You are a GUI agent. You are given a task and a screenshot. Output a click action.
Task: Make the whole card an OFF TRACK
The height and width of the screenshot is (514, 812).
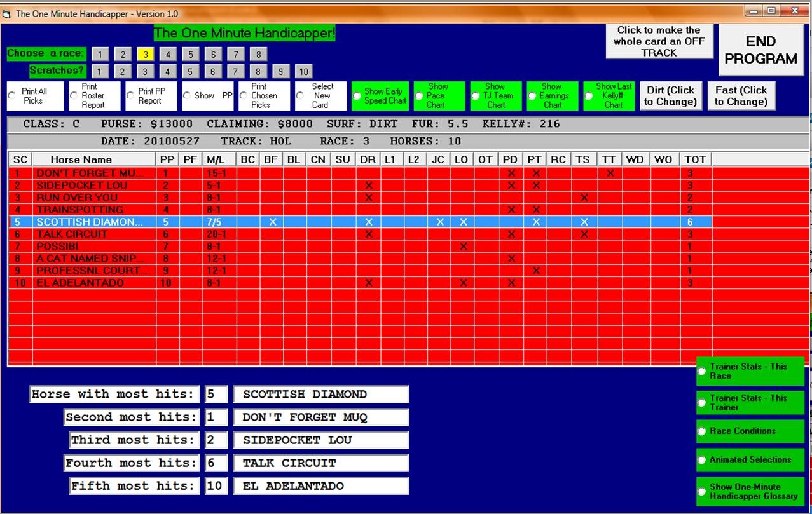(659, 41)
